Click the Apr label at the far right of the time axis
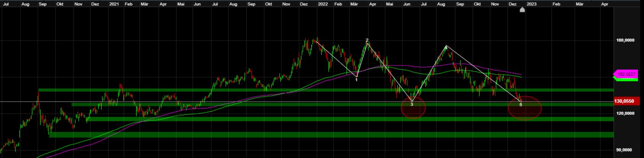This screenshot has height=158, width=644. click(x=604, y=4)
